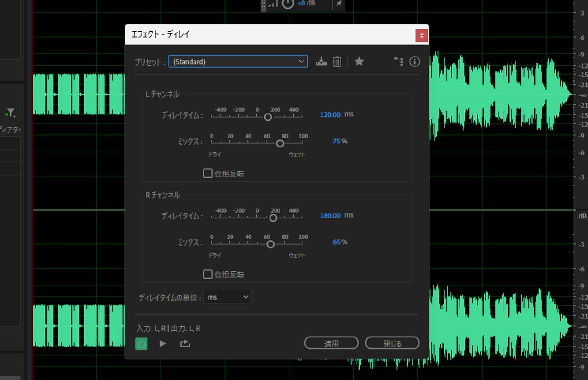Edit the L channel delay value 120.00
This screenshot has height=380, width=588.
[x=330, y=115]
